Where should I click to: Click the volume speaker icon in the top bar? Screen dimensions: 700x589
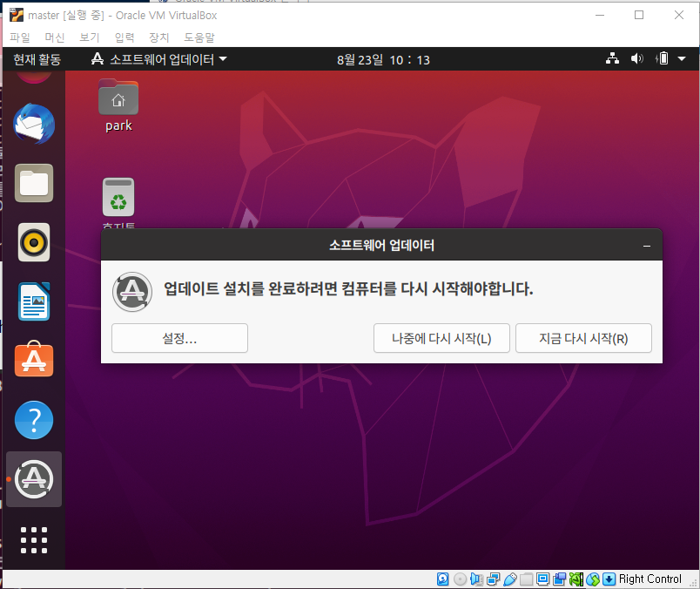coord(637,58)
